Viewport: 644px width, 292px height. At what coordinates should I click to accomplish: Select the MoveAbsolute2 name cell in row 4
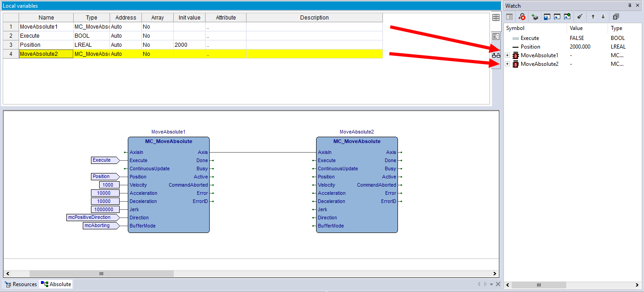coord(45,54)
